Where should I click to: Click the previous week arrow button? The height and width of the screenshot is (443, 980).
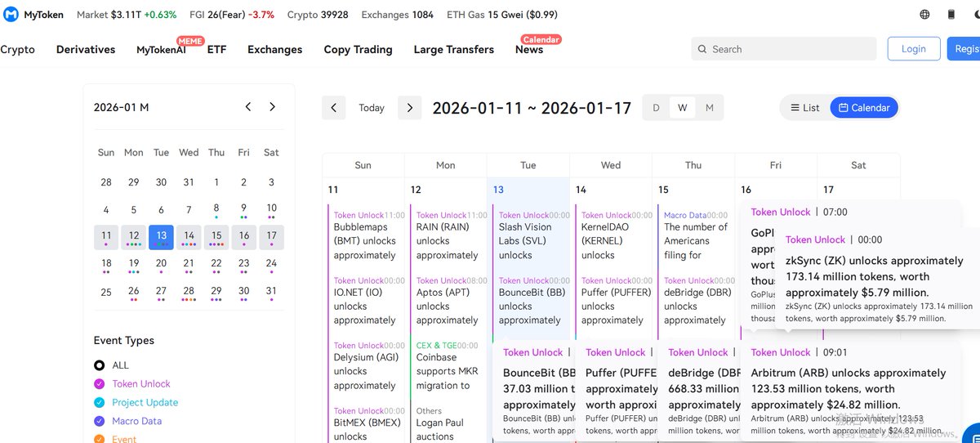(333, 108)
